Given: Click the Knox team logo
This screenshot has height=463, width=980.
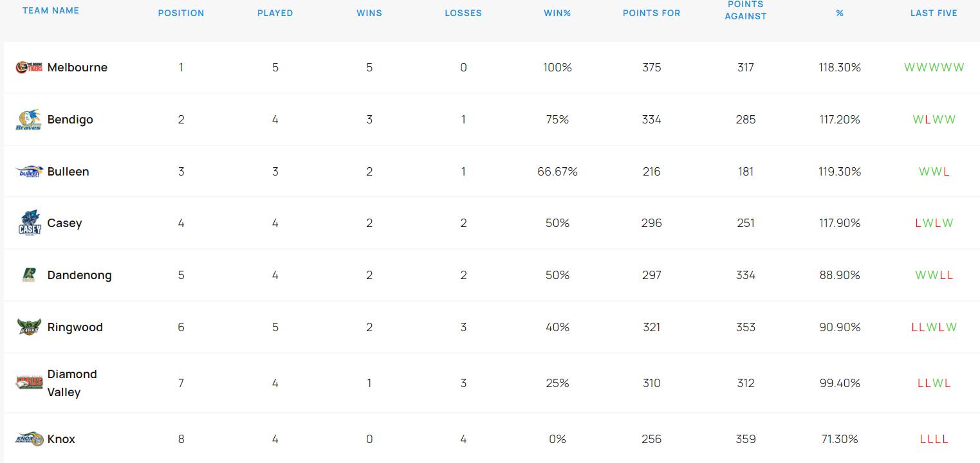Looking at the screenshot, I should tap(30, 439).
